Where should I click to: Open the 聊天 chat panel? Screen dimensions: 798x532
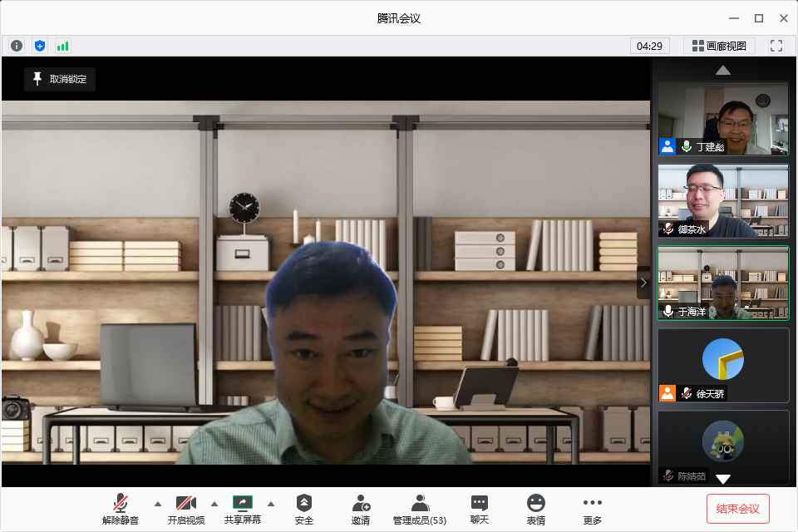tap(480, 509)
